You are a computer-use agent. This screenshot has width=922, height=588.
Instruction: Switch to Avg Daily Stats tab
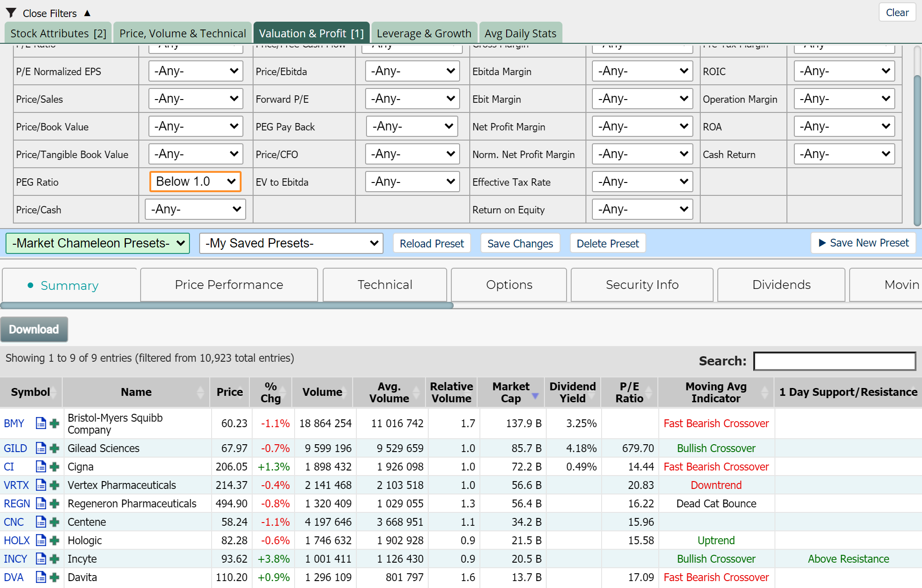click(520, 33)
